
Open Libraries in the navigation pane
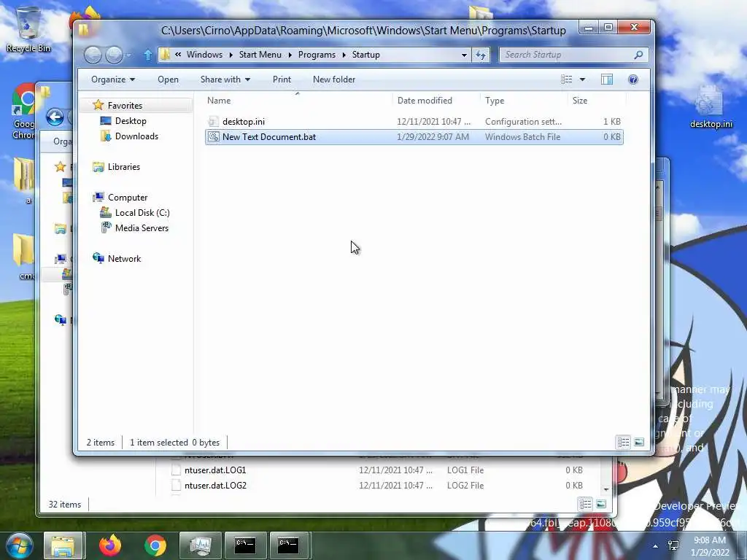point(123,167)
